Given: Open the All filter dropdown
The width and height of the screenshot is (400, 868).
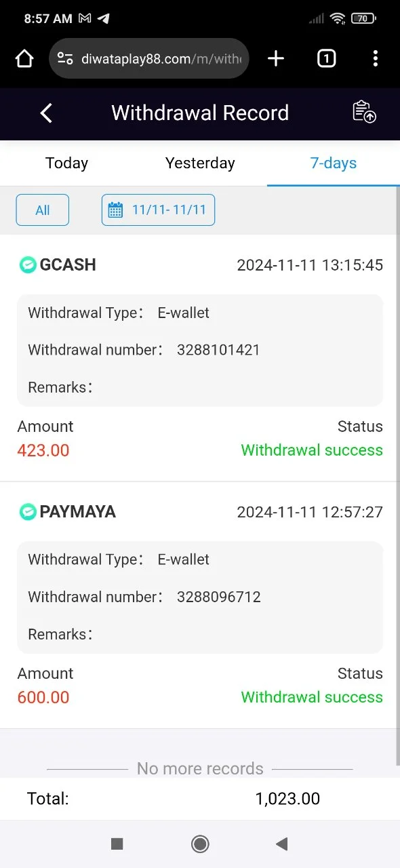Looking at the screenshot, I should tap(43, 210).
